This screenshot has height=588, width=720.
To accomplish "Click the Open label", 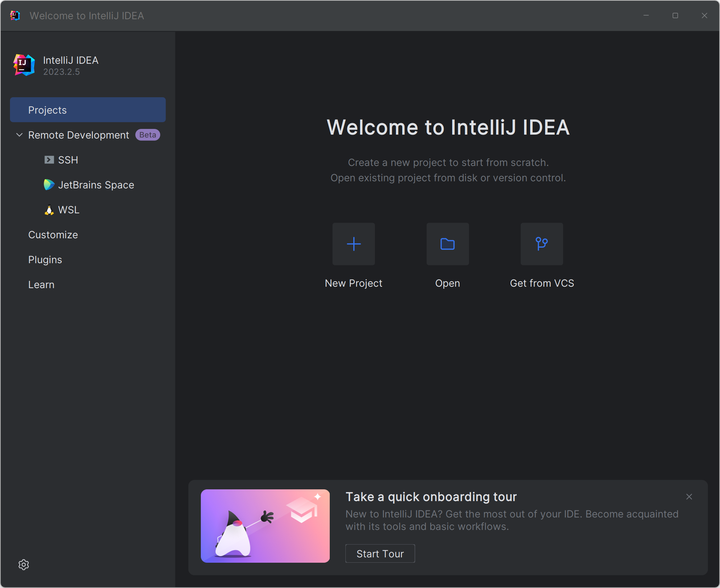I will (x=448, y=283).
